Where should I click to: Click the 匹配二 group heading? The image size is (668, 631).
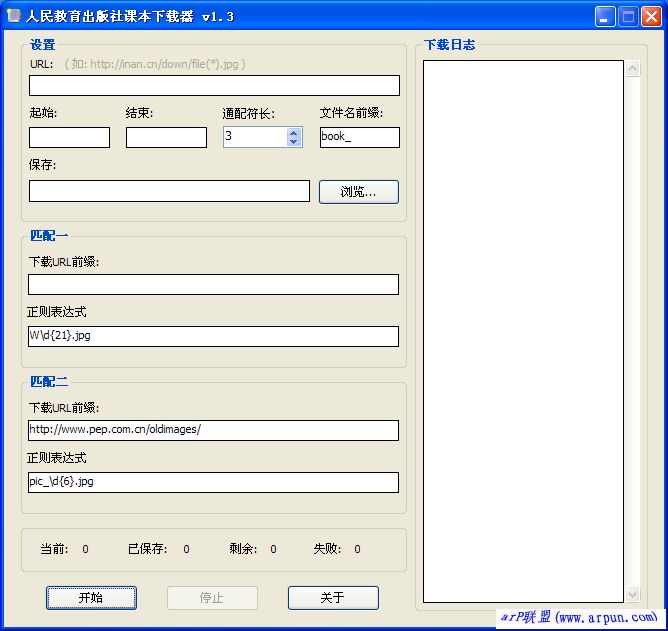(49, 381)
